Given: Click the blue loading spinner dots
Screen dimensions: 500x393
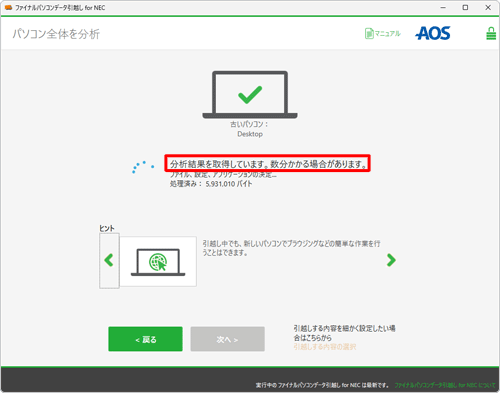Looking at the screenshot, I should pyautogui.click(x=143, y=167).
